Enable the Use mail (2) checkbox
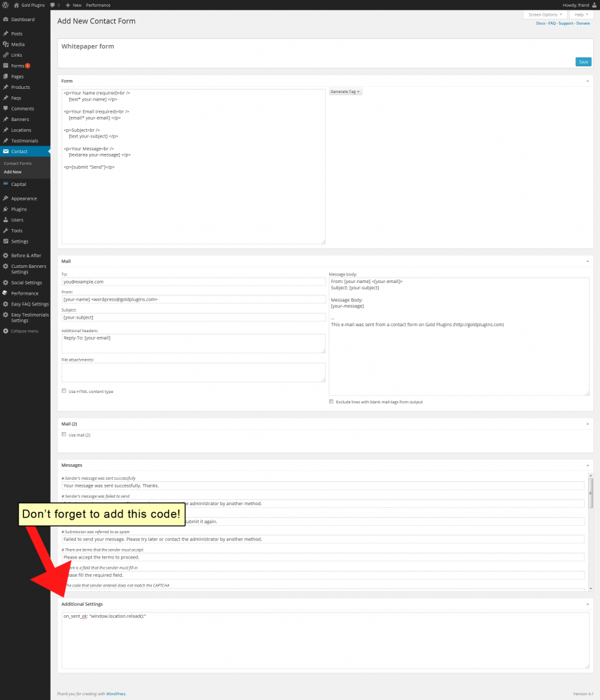The image size is (600, 700). [x=64, y=435]
